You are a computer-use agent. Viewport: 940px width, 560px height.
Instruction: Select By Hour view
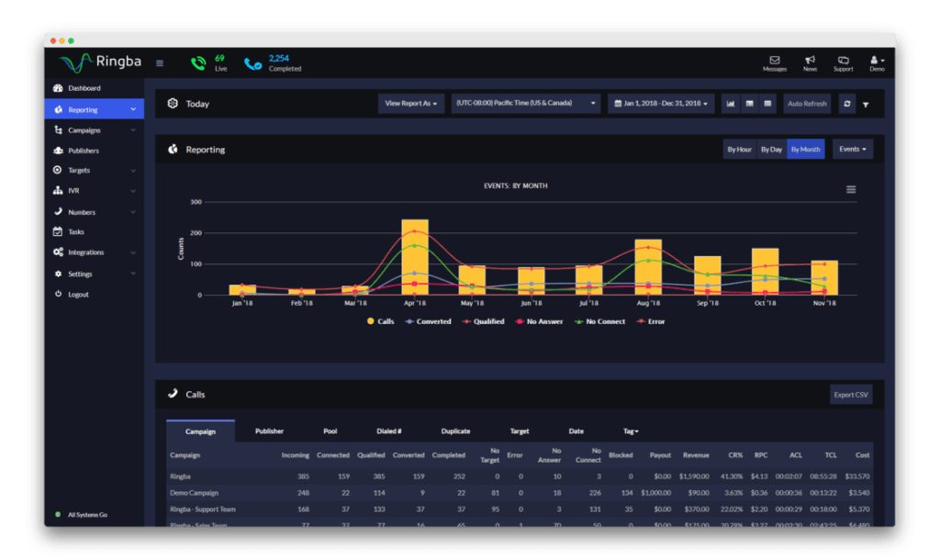(x=739, y=150)
